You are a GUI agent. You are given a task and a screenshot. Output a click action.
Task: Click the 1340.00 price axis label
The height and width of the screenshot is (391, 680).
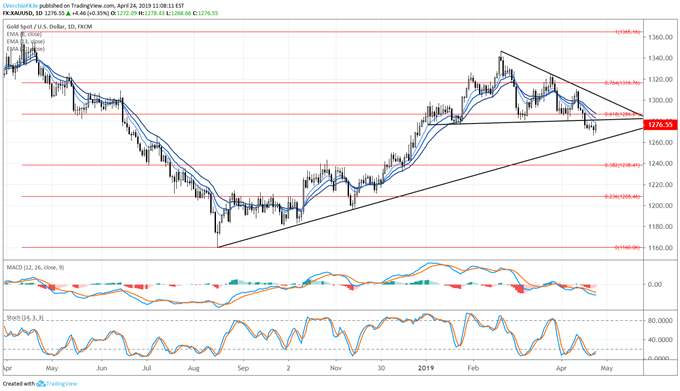point(660,58)
